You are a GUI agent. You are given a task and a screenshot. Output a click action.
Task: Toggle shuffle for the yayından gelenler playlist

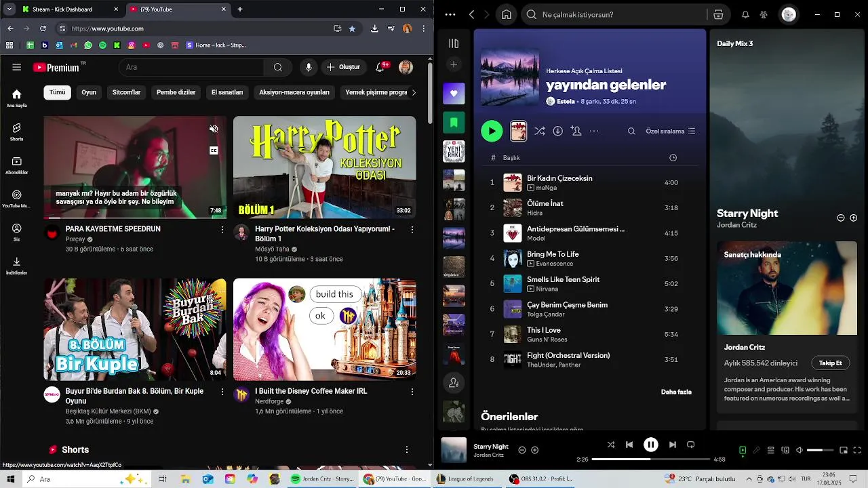pyautogui.click(x=539, y=131)
